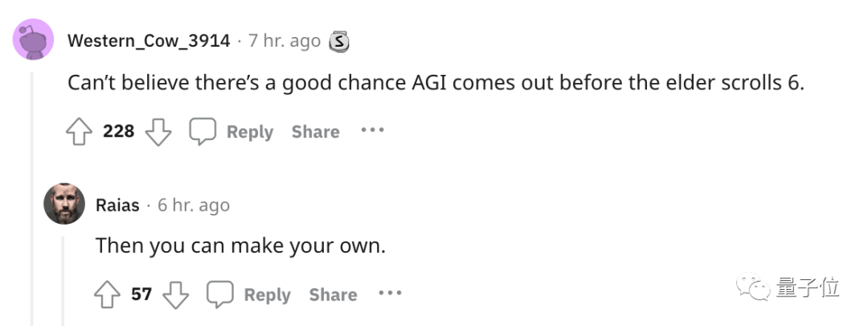
Task: Share Western_Cow_3914's comment
Action: [x=315, y=132]
